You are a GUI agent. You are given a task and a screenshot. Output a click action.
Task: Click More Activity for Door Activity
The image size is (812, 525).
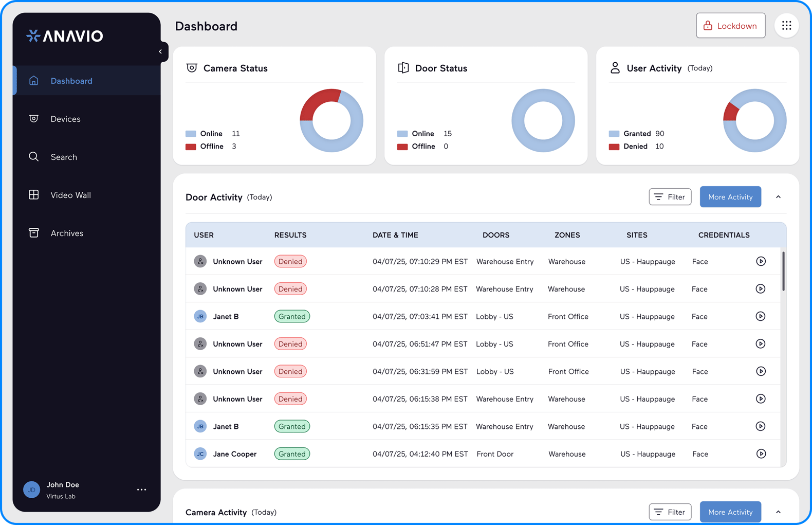click(x=730, y=197)
